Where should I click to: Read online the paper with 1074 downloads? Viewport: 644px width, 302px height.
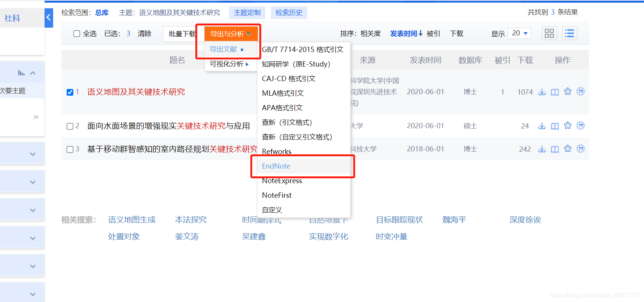(555, 92)
